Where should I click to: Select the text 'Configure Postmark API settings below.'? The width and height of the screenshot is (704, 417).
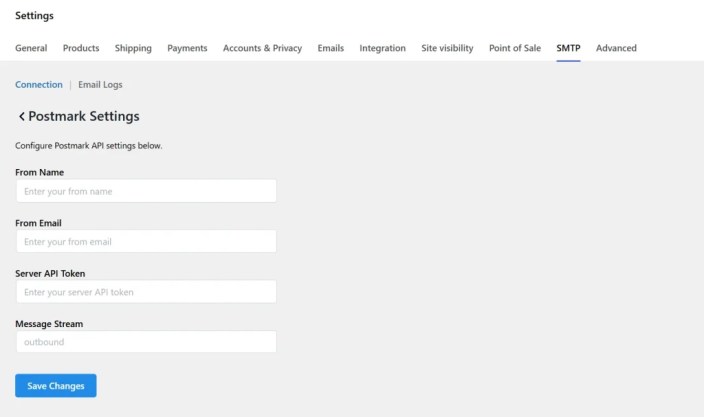pos(88,146)
